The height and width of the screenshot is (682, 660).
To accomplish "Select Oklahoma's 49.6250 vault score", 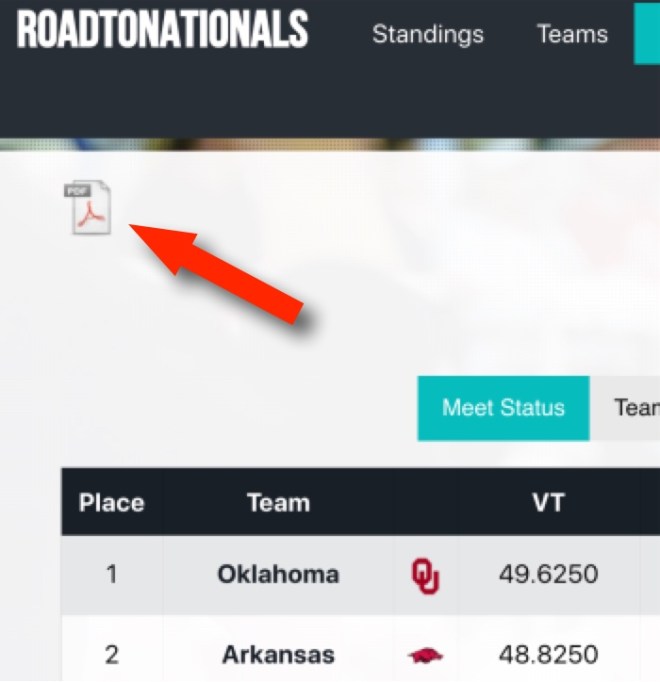I will tap(548, 575).
